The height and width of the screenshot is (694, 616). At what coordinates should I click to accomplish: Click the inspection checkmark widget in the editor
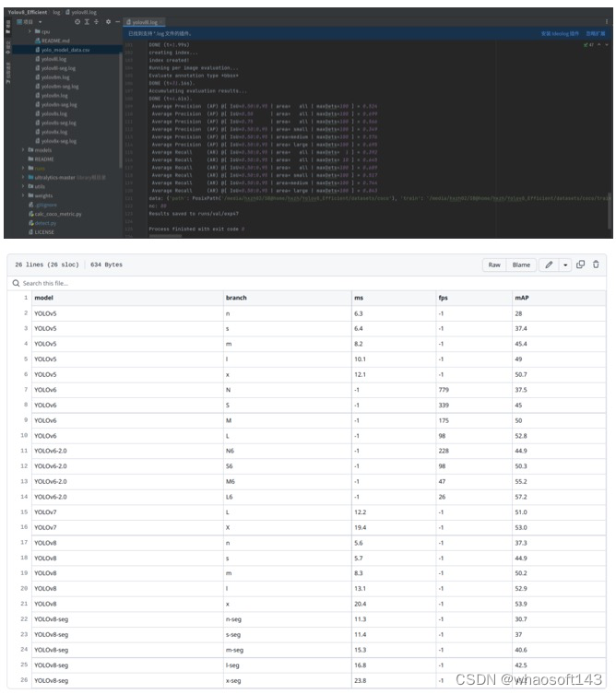[588, 45]
